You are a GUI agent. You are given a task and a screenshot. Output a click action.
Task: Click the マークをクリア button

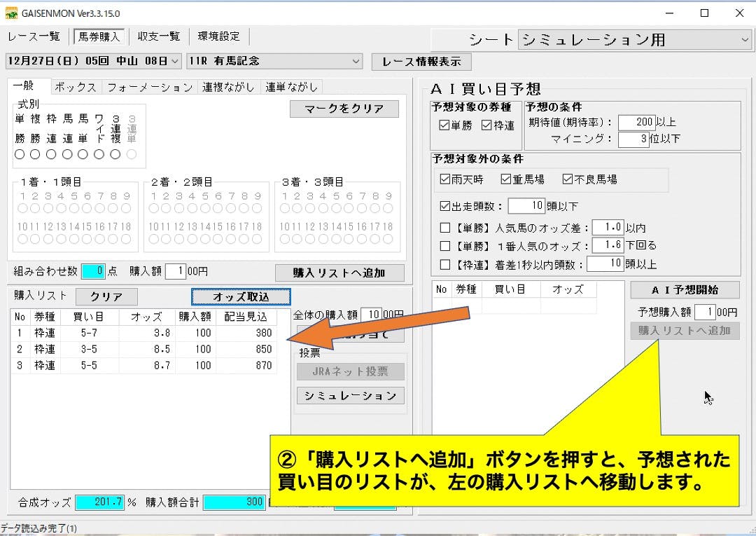344,109
